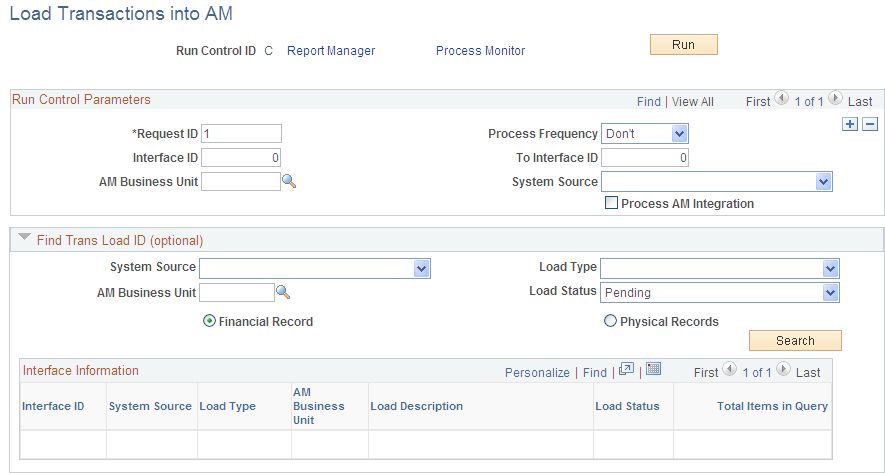Select the Financial Record radio button
The image size is (885, 473).
click(x=209, y=321)
